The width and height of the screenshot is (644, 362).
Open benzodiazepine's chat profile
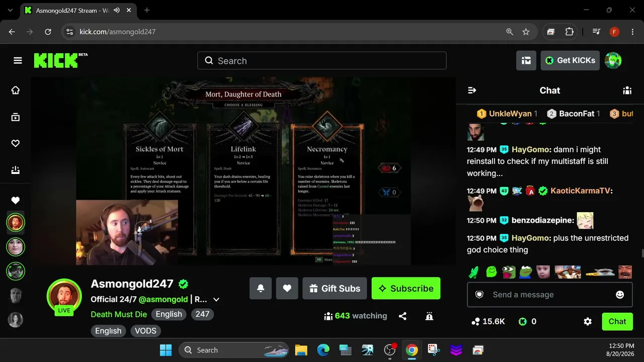pyautogui.click(x=542, y=220)
